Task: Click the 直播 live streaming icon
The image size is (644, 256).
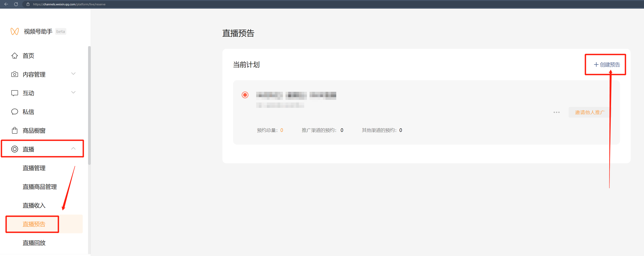Action: coord(14,149)
